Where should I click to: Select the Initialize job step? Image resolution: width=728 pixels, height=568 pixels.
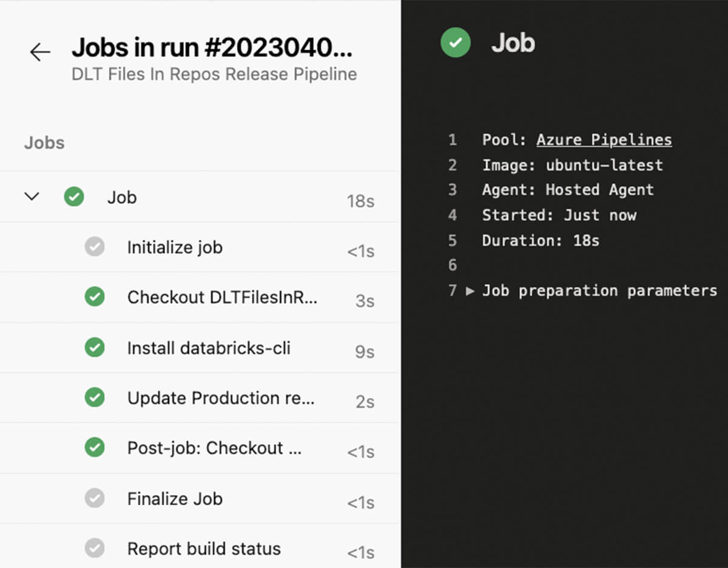pyautogui.click(x=175, y=248)
